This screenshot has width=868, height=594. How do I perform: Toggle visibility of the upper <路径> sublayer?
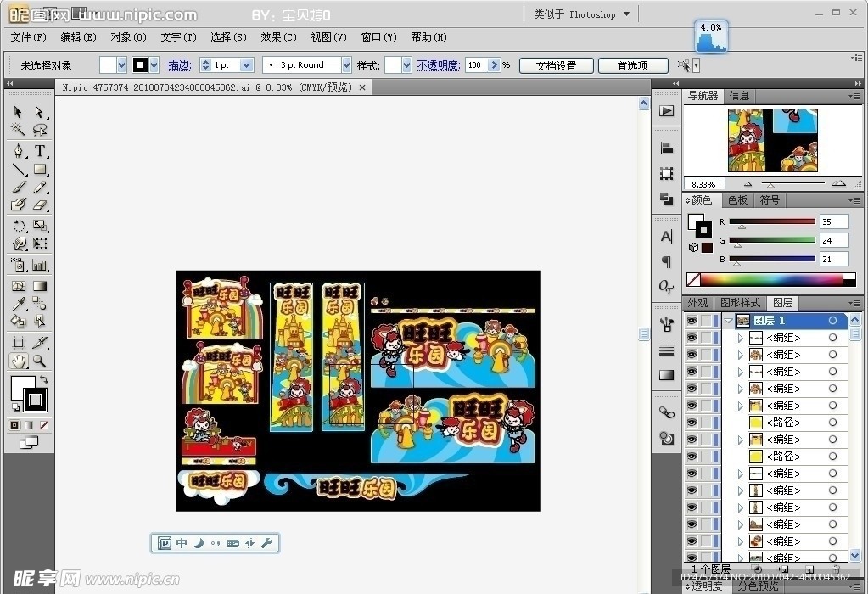692,423
